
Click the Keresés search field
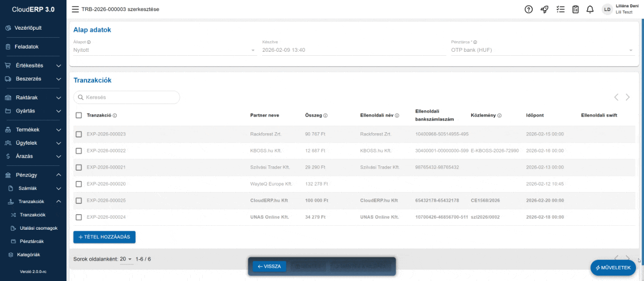pos(127,97)
